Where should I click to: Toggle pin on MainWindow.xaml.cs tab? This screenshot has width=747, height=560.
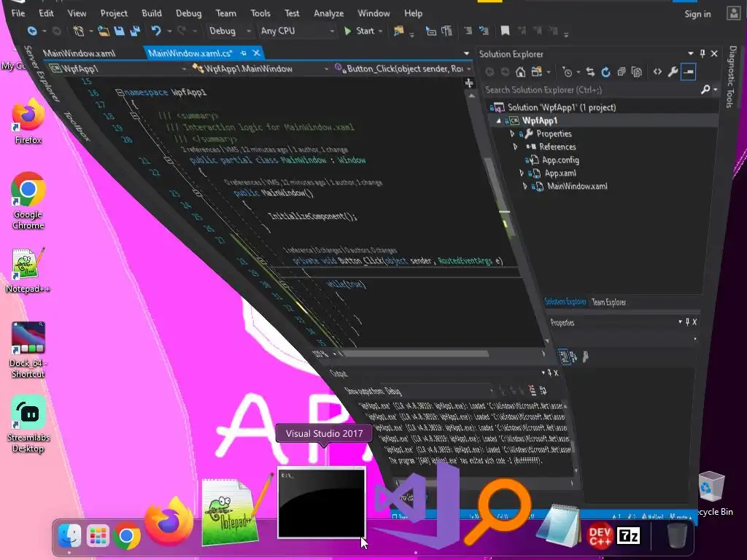coord(243,52)
